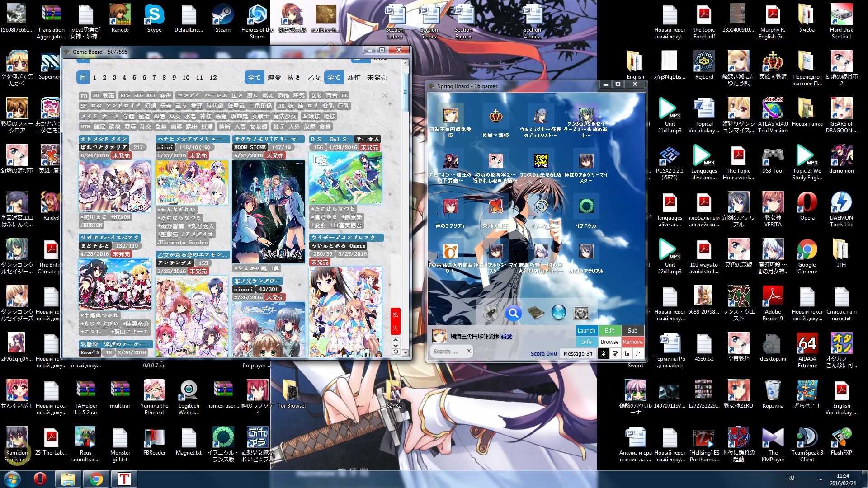Close the tag filter panel with X

point(385,95)
